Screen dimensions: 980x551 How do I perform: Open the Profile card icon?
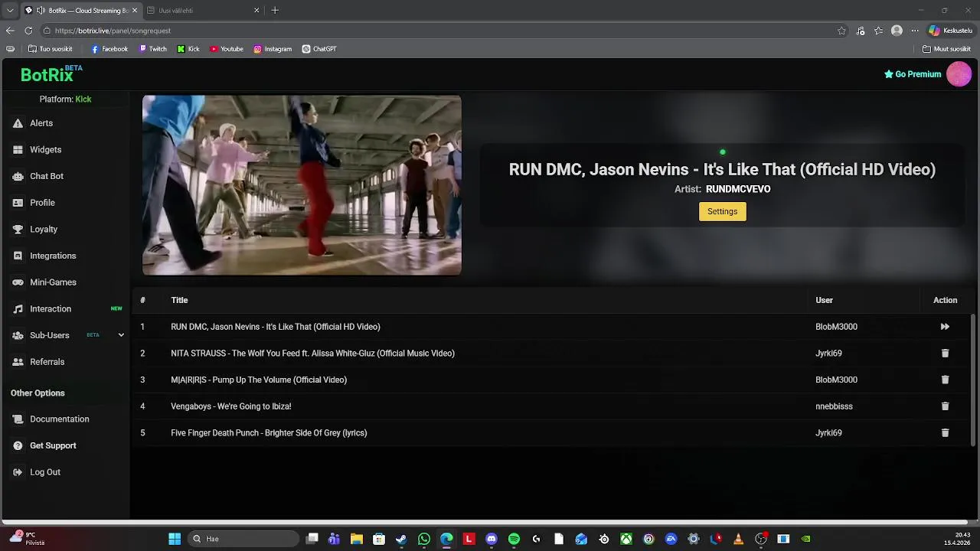tap(18, 203)
